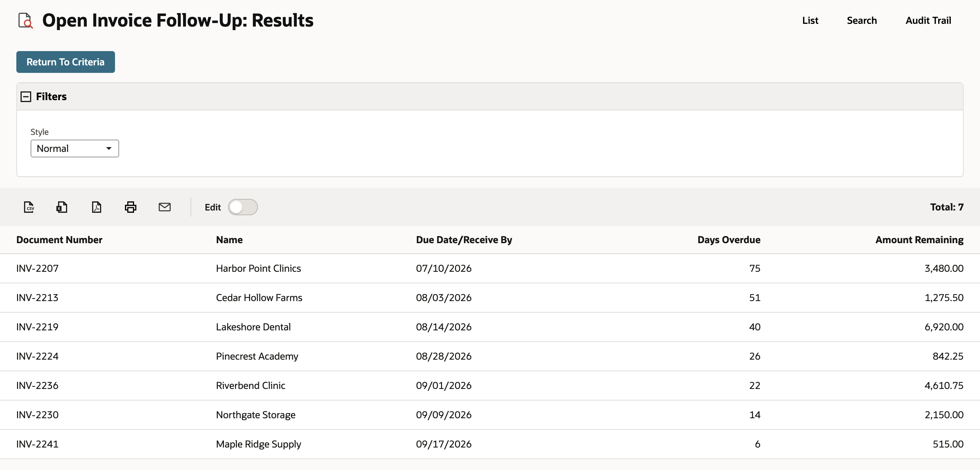
Task: Click the name Pinecrest Academy
Action: tap(257, 356)
